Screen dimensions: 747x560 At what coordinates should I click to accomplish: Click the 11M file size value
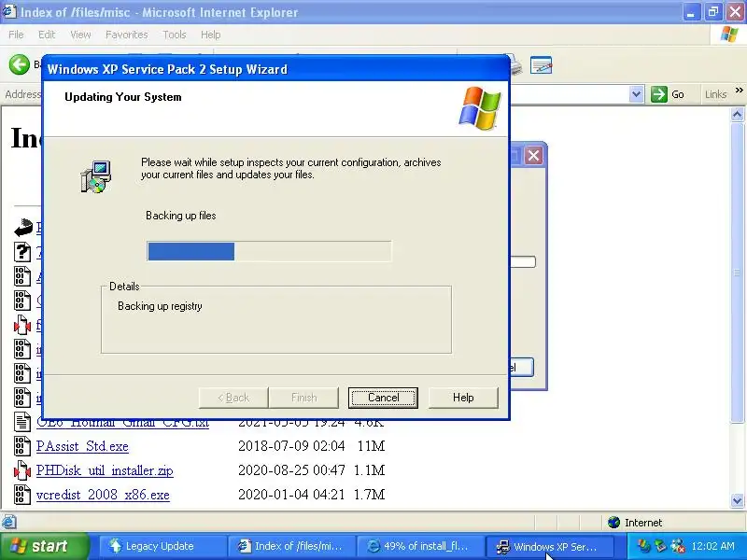[x=371, y=446]
